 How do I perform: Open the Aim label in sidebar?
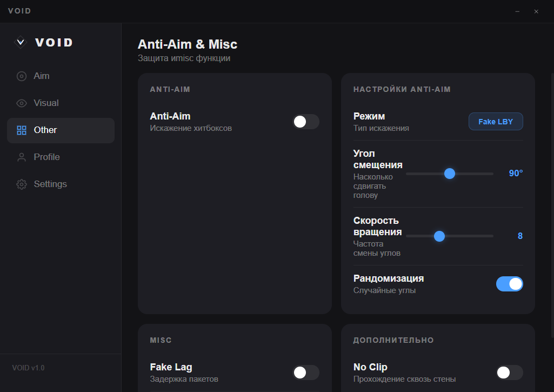point(41,76)
